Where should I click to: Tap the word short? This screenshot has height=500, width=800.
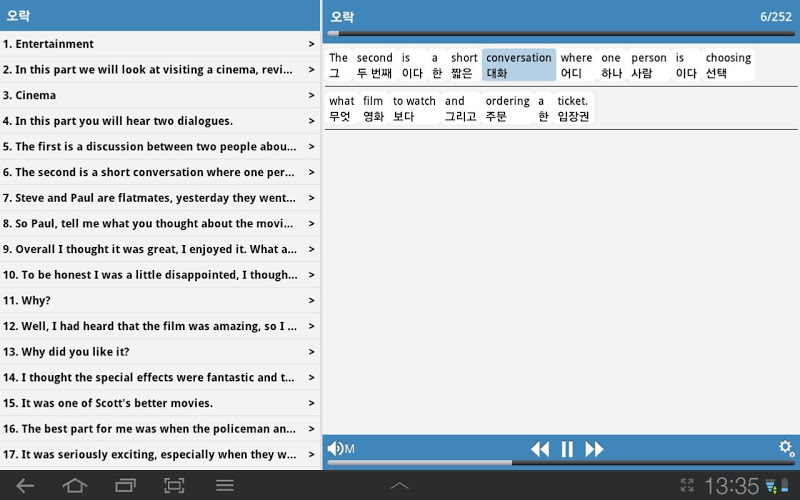[x=464, y=65]
